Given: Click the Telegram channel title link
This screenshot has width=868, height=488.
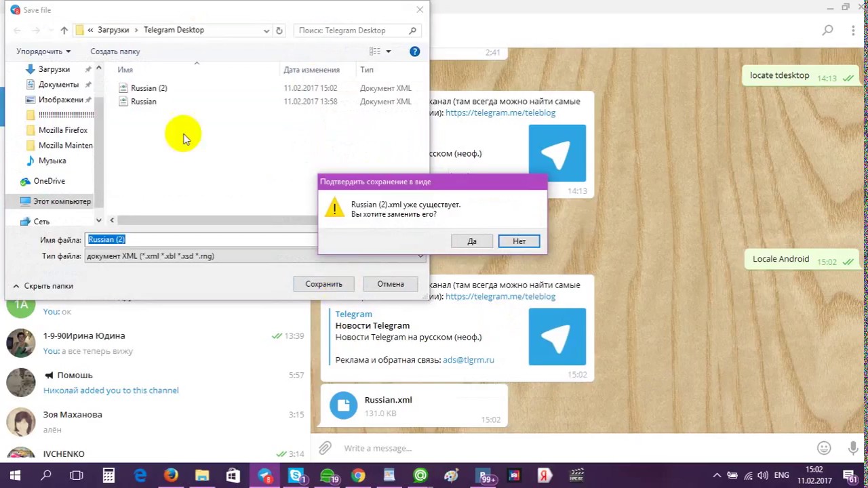Looking at the screenshot, I should point(353,314).
